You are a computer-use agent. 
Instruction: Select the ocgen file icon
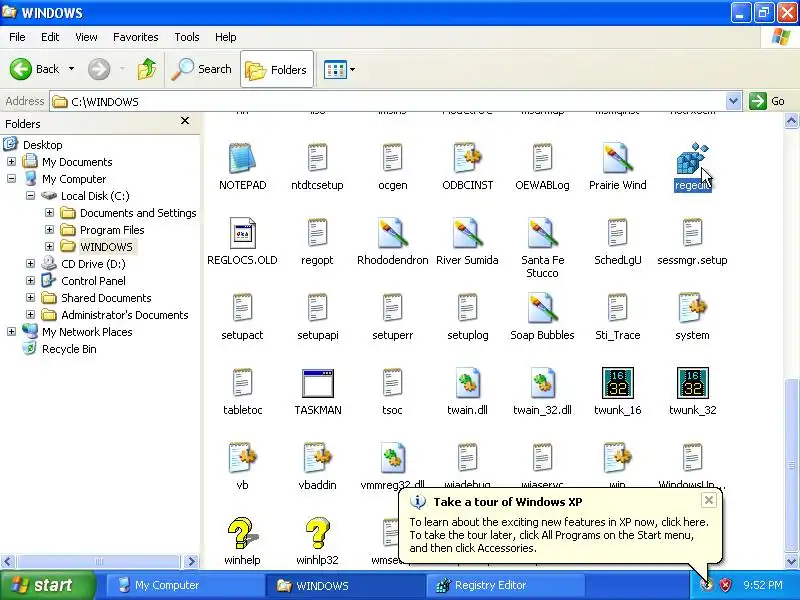pyautogui.click(x=392, y=158)
